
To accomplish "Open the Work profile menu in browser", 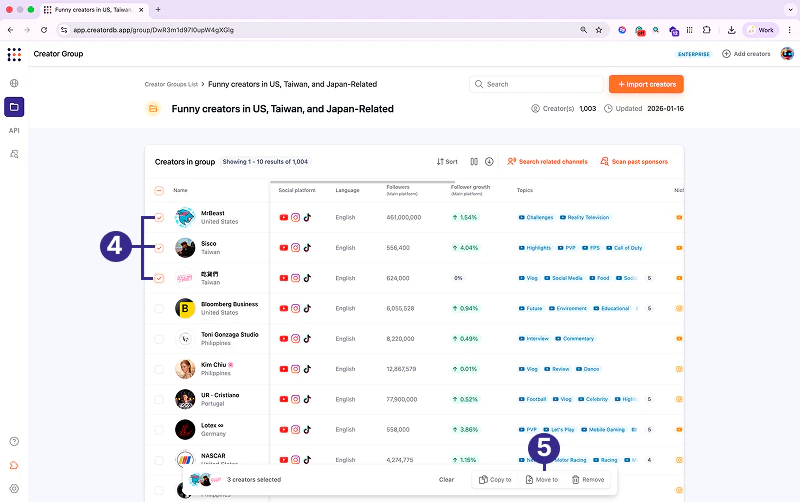I will pos(761,30).
